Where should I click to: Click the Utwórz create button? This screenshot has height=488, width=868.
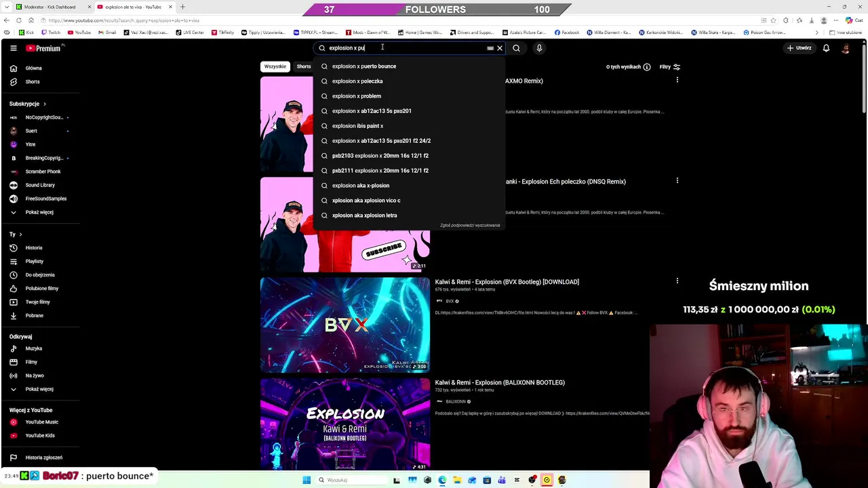[800, 48]
